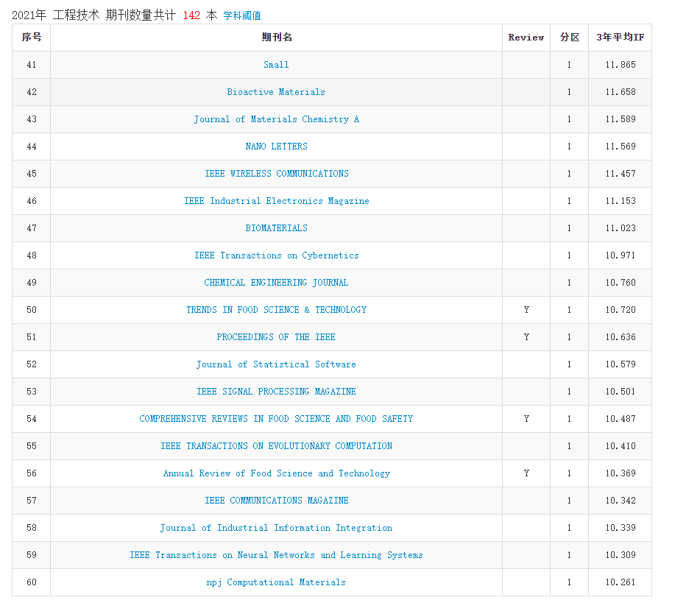Open IEEE WIRELESS COMMUNICATIONS link
The width and height of the screenshot is (700, 600).
[276, 174]
